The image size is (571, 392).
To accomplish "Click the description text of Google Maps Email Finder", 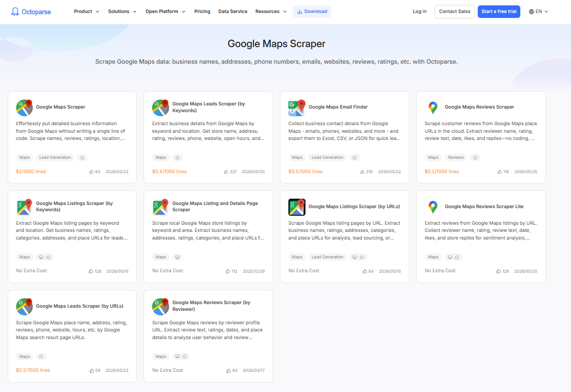I will point(344,131).
